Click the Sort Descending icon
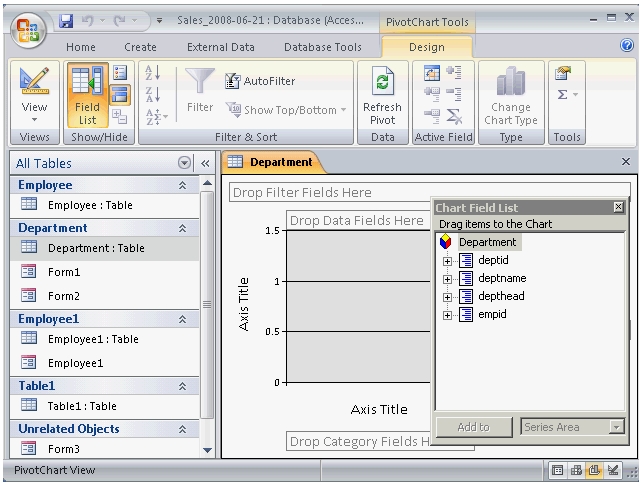 click(x=153, y=95)
